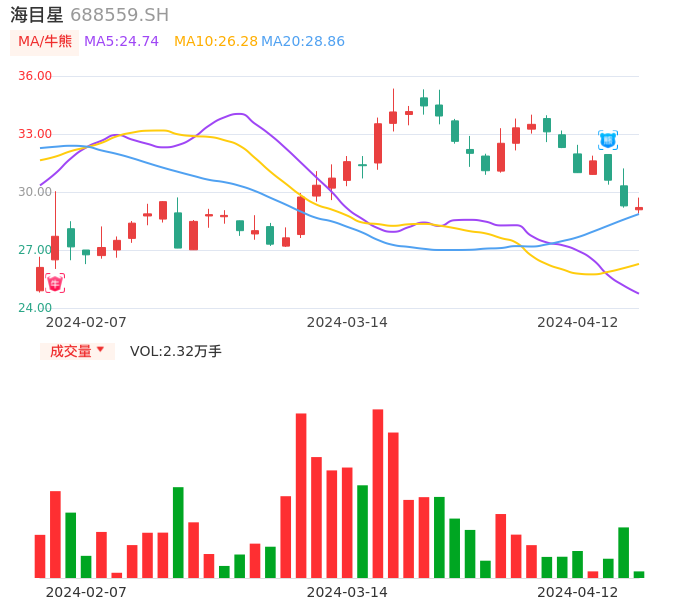Toggle the MA/牛熊 indicator button

pos(44,42)
